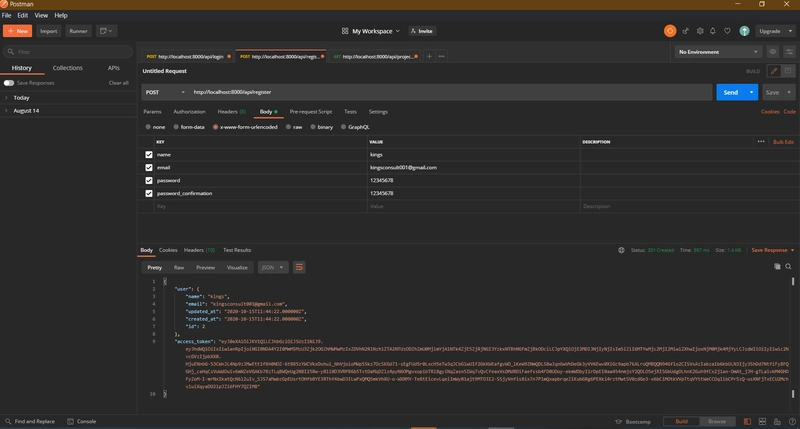The width and height of the screenshot is (800, 429).
Task: Open Find and Replace
Action: pyautogui.click(x=30, y=421)
